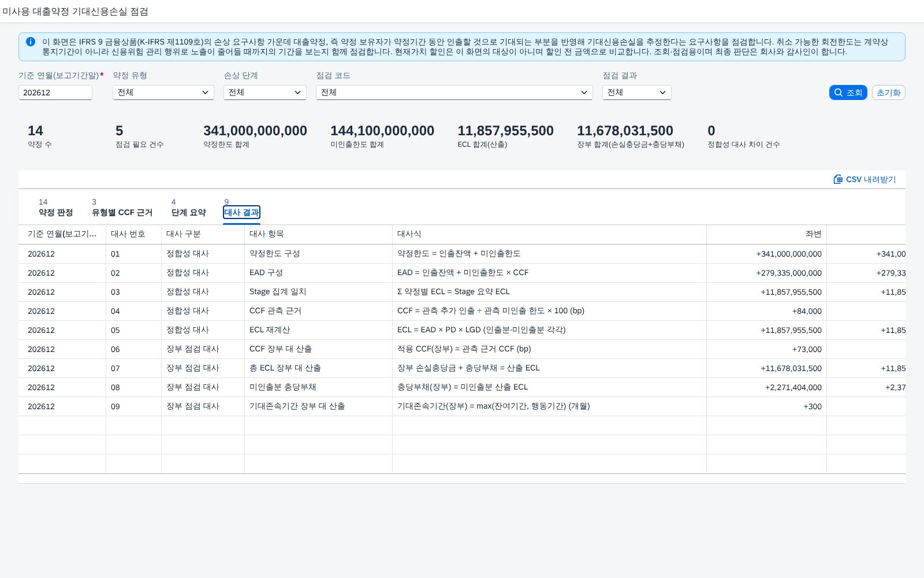924x578 pixels.
Task: Click the CCF 장부 대 산출 cell
Action: 318,349
